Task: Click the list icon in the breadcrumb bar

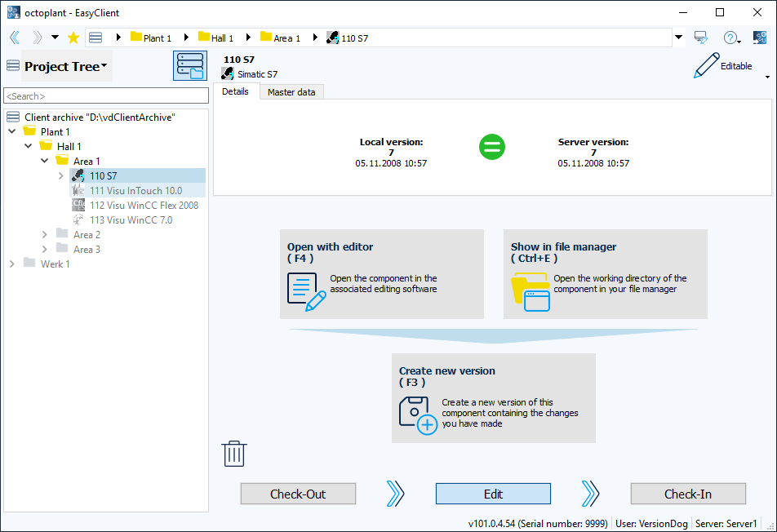Action: click(x=95, y=37)
